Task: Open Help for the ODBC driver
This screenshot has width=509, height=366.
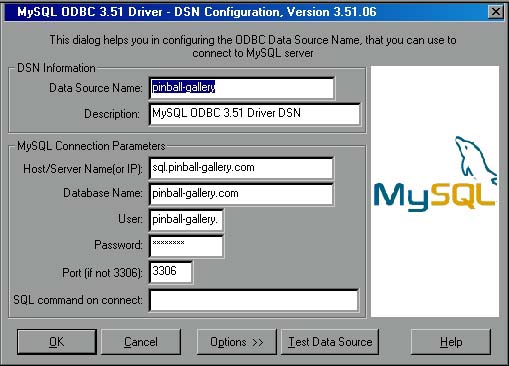Action: click(x=451, y=342)
